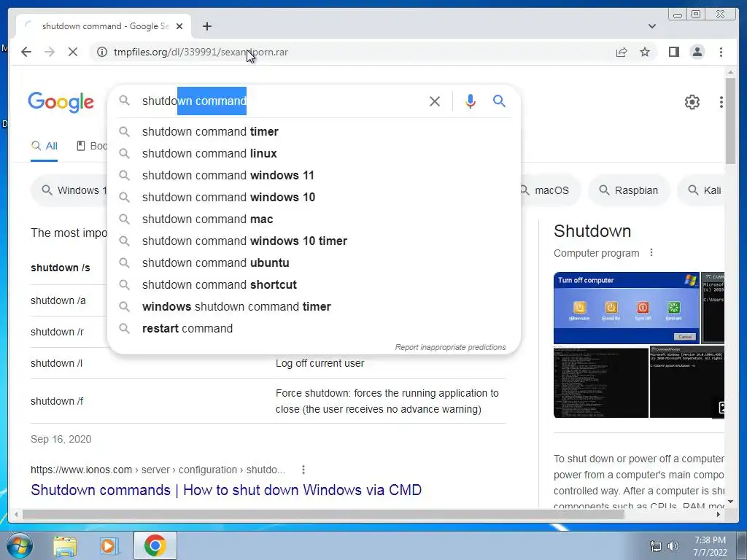Viewport: 747px width, 560px height.
Task: Launch Windows Media Player from taskbar
Action: 108,545
